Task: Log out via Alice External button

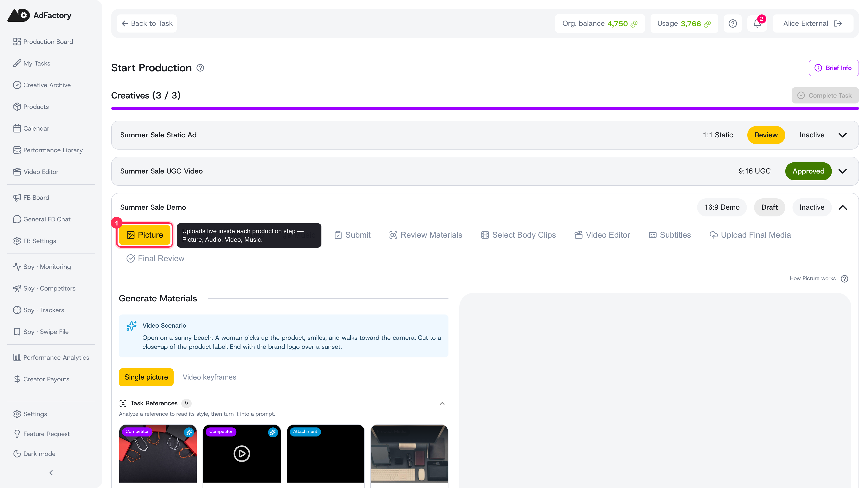Action: (813, 23)
